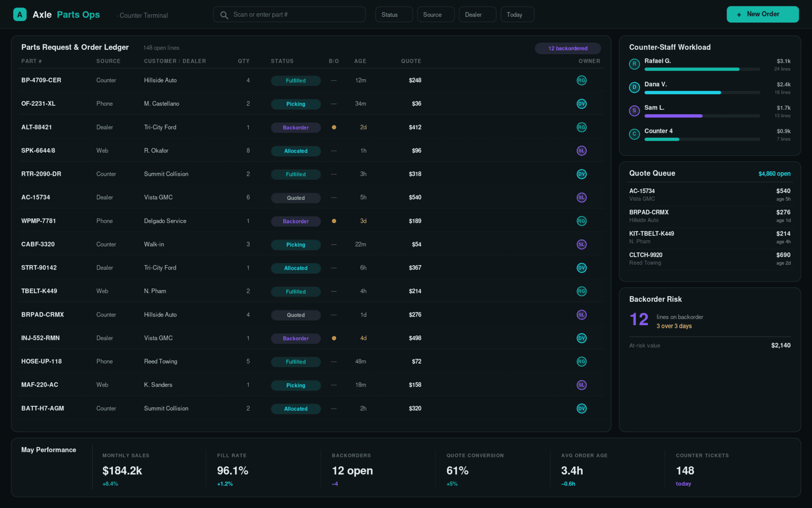
Task: Click DV owner avatar on OF-2231-XL row
Action: tap(582, 104)
